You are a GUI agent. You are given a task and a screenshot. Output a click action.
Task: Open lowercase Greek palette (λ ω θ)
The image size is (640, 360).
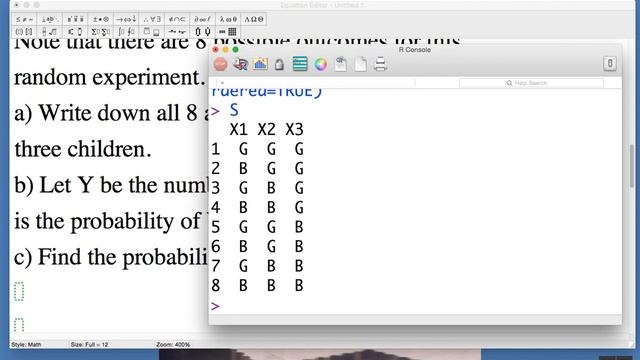[x=228, y=19]
